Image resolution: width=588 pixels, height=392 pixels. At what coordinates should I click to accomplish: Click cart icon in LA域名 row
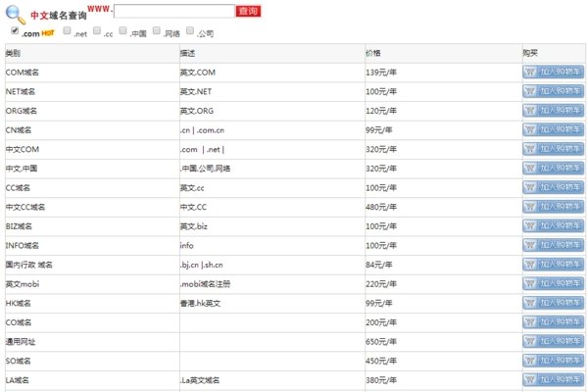530,379
